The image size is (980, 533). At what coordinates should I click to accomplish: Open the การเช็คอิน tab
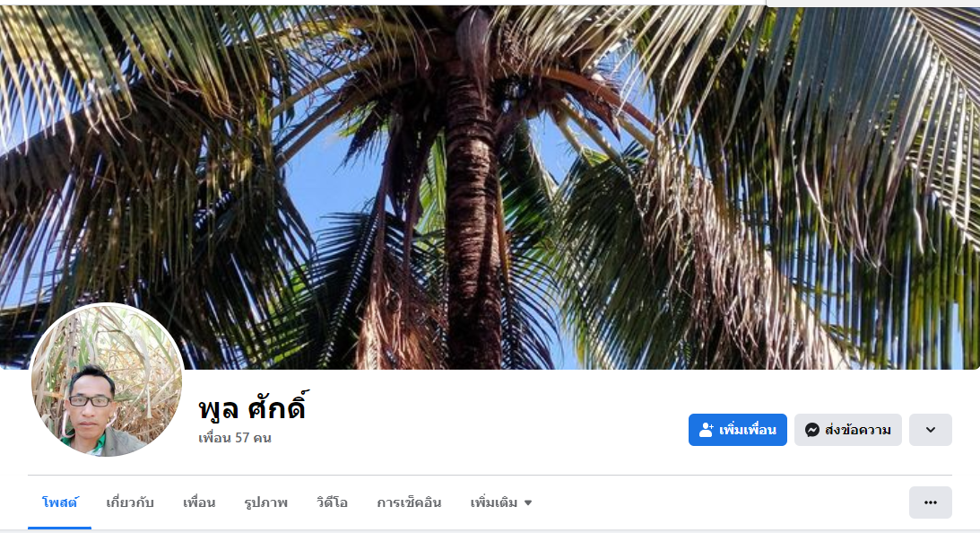[409, 502]
